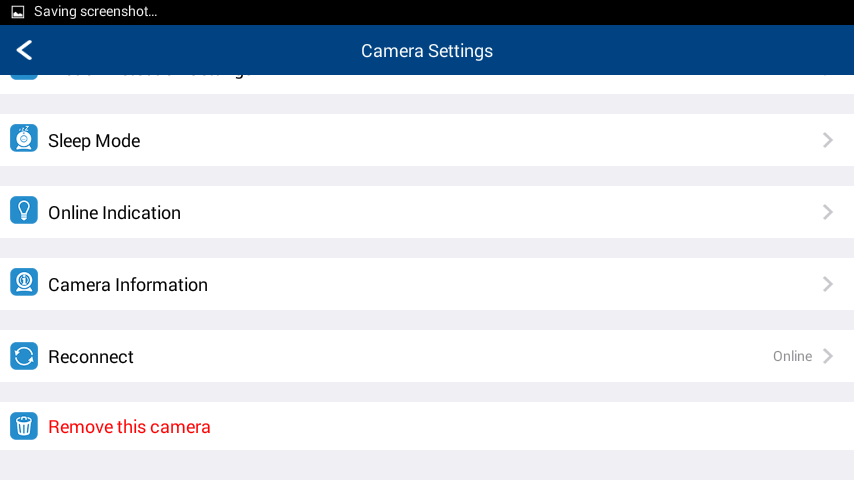
Task: Click the screenshot notification icon in status bar
Action: point(18,11)
